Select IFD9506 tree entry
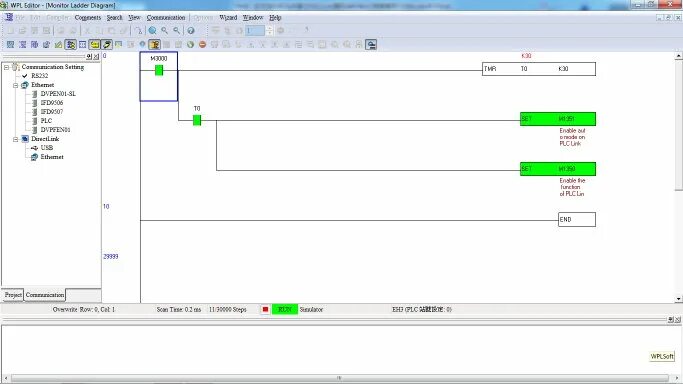683x384 pixels. pos(52,103)
